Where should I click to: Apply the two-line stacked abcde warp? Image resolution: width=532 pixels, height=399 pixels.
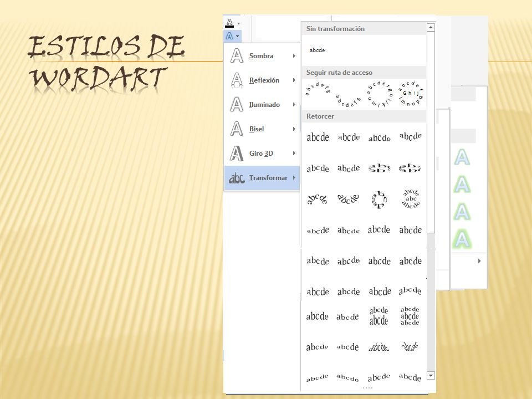[x=378, y=316]
